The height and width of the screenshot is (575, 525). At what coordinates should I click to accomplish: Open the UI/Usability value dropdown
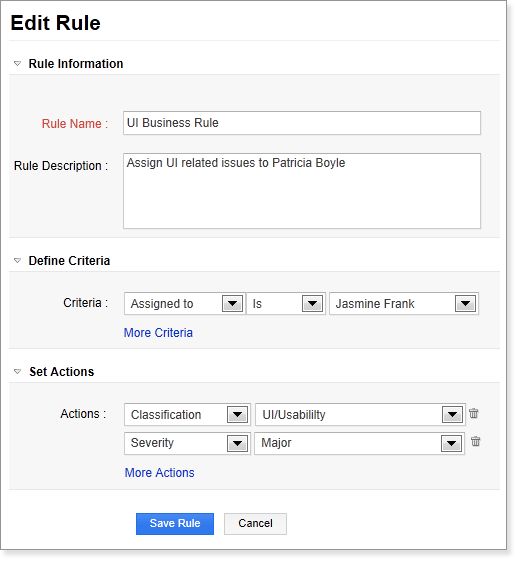tap(360, 415)
